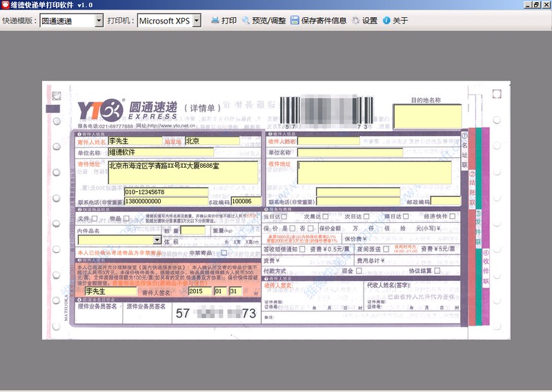The height and width of the screenshot is (392, 552).
Task: Click the mobile field 13800000000
Action: 166,202
